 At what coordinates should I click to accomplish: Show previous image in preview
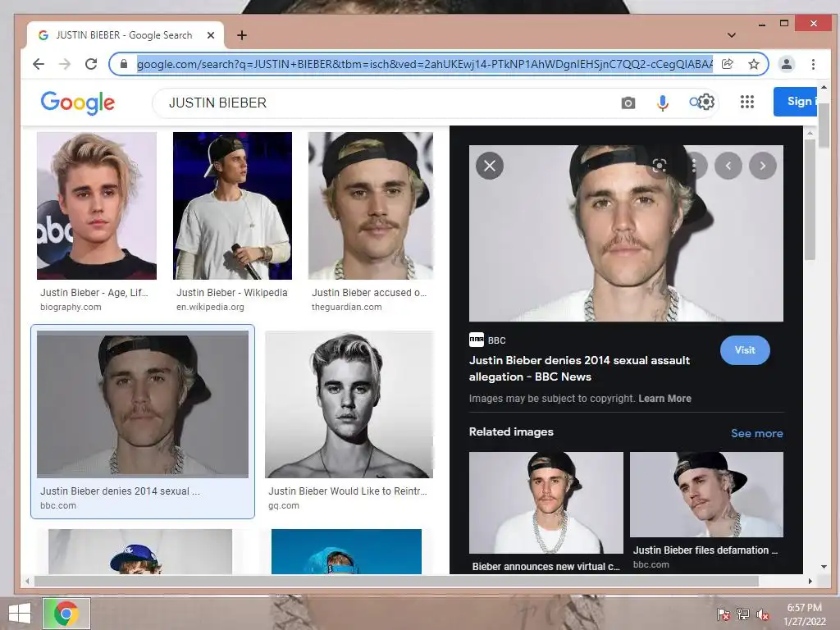click(728, 166)
